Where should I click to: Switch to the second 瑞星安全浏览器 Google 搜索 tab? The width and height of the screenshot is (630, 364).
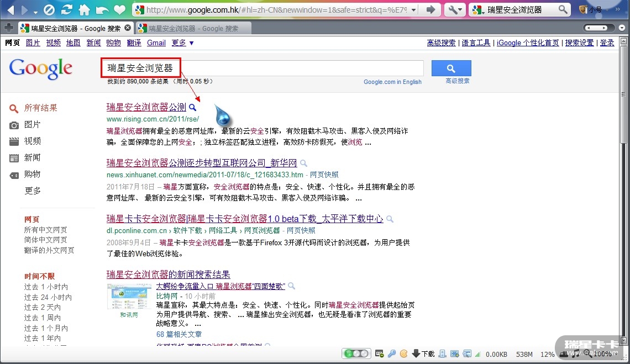(193, 28)
